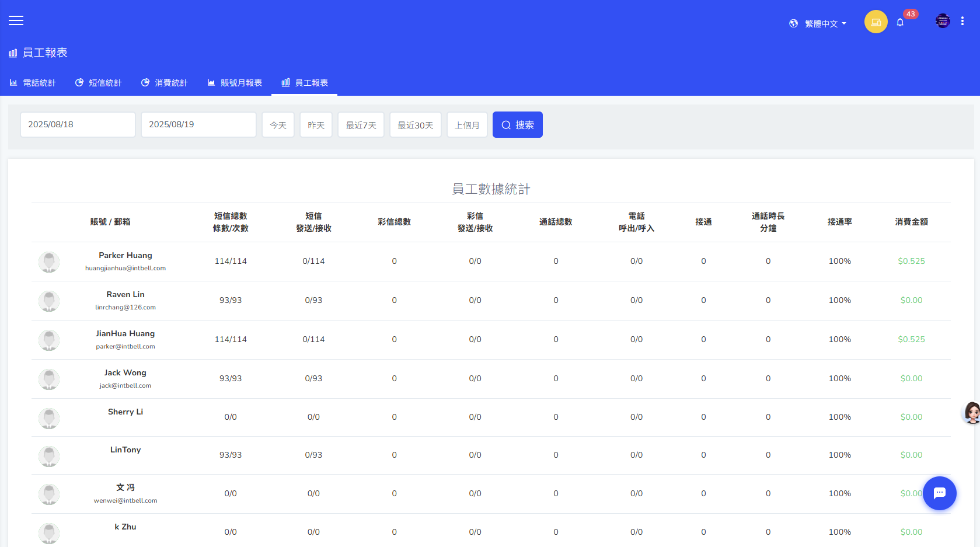
Task: Click the start date field 2025/08/18
Action: point(78,125)
